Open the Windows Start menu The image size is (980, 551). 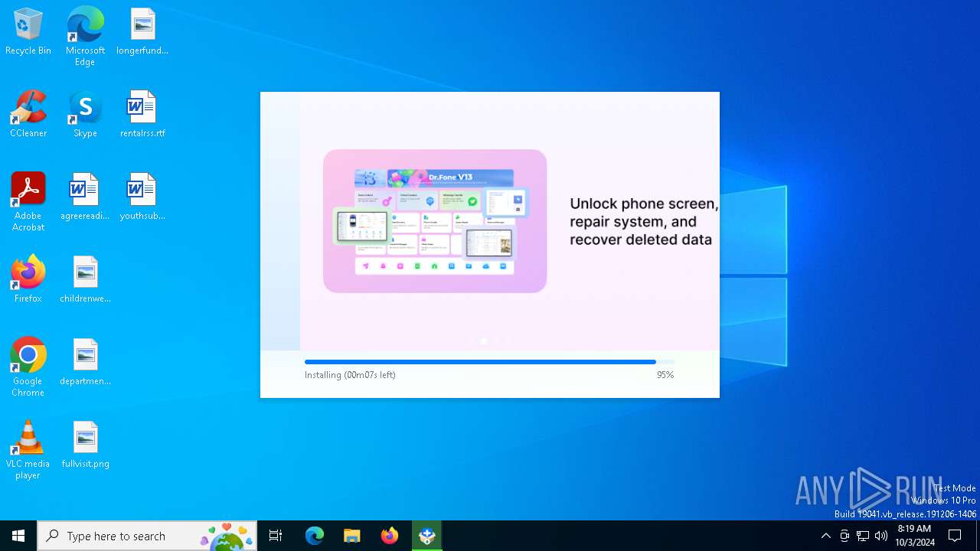pos(18,536)
